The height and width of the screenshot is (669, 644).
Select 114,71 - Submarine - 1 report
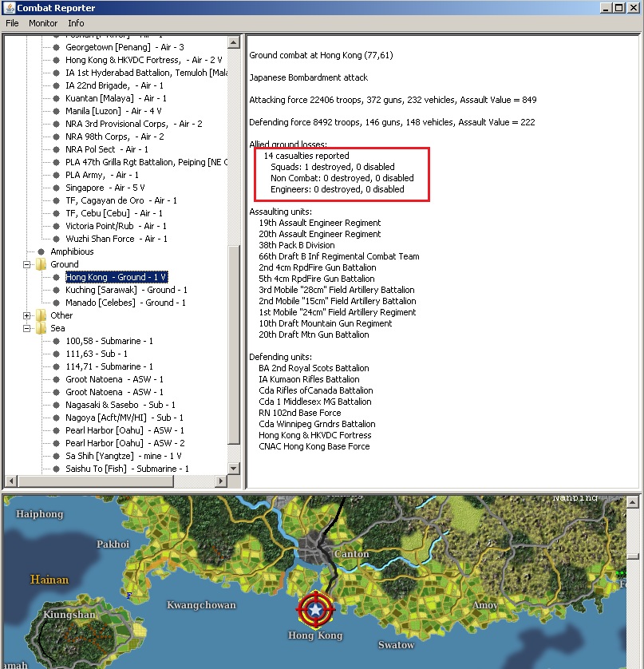click(x=109, y=366)
